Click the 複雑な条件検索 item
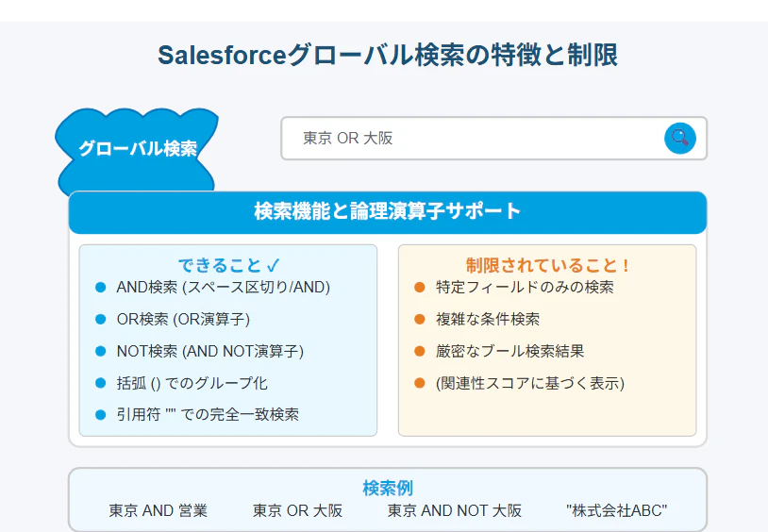The height and width of the screenshot is (532, 768). pyautogui.click(x=488, y=320)
